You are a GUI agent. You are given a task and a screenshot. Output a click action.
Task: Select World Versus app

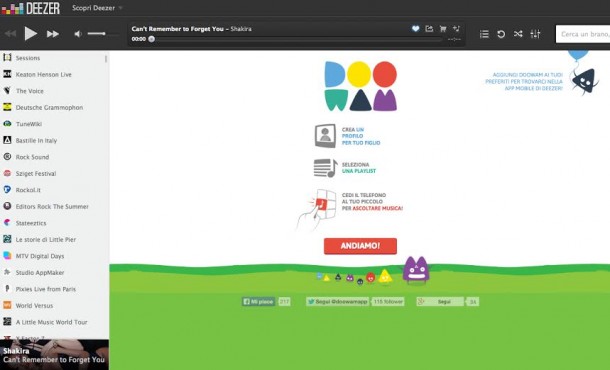[x=34, y=306]
